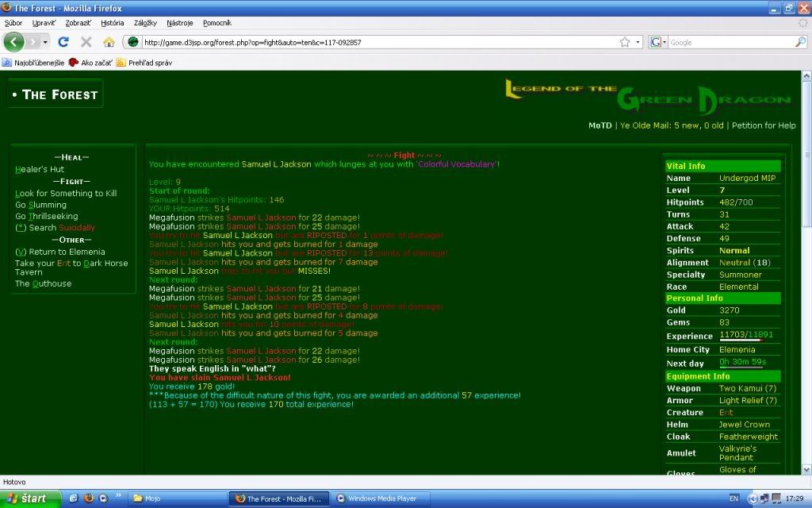
Task: Click the site favicon beside the URL
Action: coord(133,42)
